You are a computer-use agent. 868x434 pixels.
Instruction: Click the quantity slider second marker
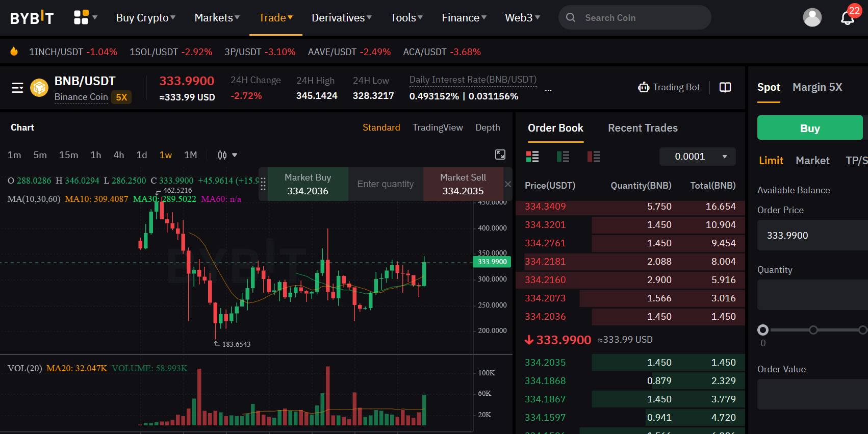pyautogui.click(x=813, y=330)
